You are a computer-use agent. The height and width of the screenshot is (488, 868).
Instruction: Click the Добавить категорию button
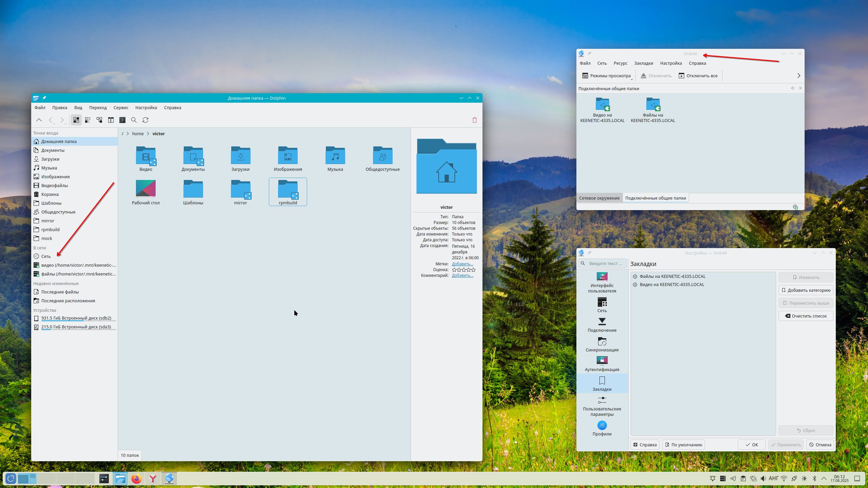[806, 290]
